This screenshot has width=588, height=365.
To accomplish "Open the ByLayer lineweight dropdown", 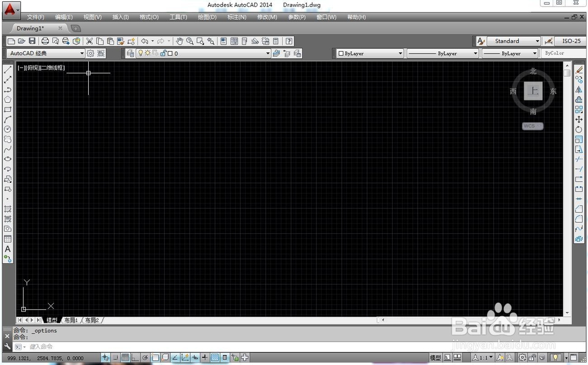I will click(x=510, y=53).
